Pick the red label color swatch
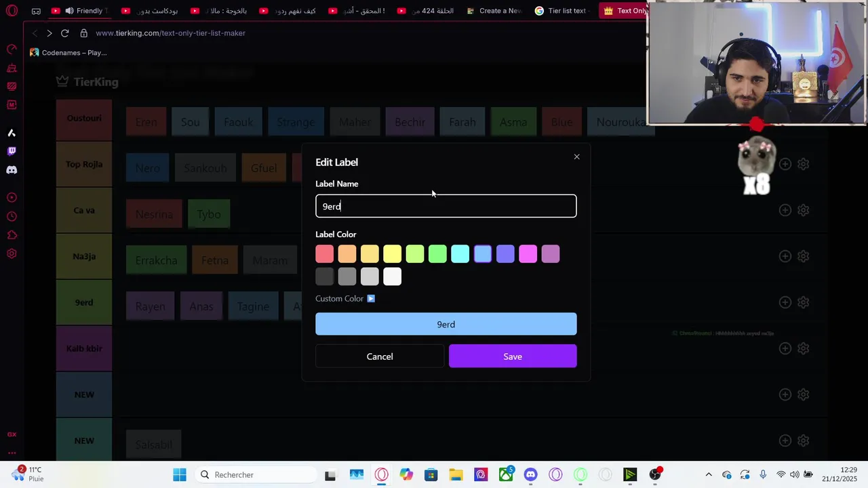The image size is (868, 488). pyautogui.click(x=325, y=254)
